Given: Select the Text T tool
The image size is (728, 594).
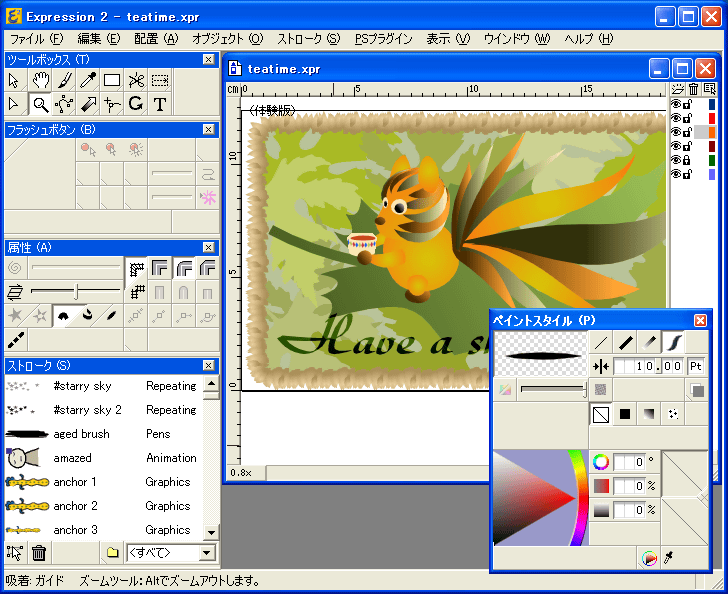Looking at the screenshot, I should [x=160, y=104].
